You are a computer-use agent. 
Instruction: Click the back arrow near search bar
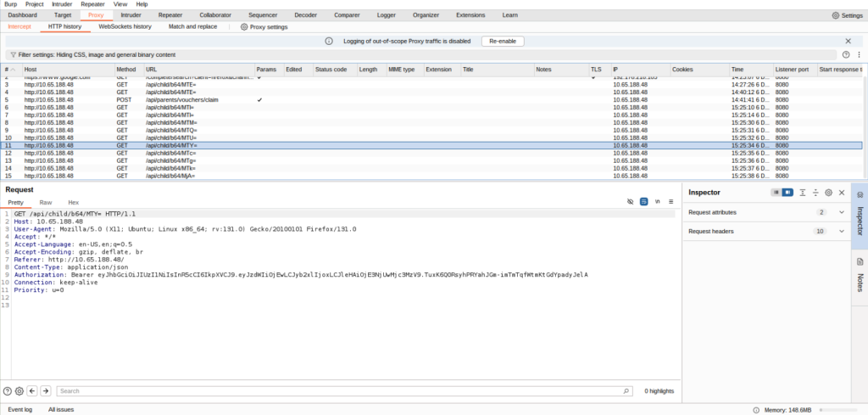click(32, 391)
